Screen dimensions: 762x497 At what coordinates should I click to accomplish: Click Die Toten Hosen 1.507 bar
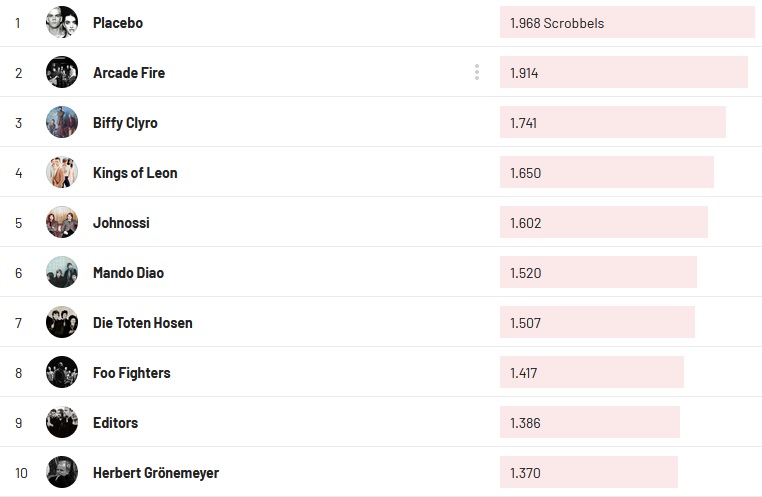tap(597, 322)
